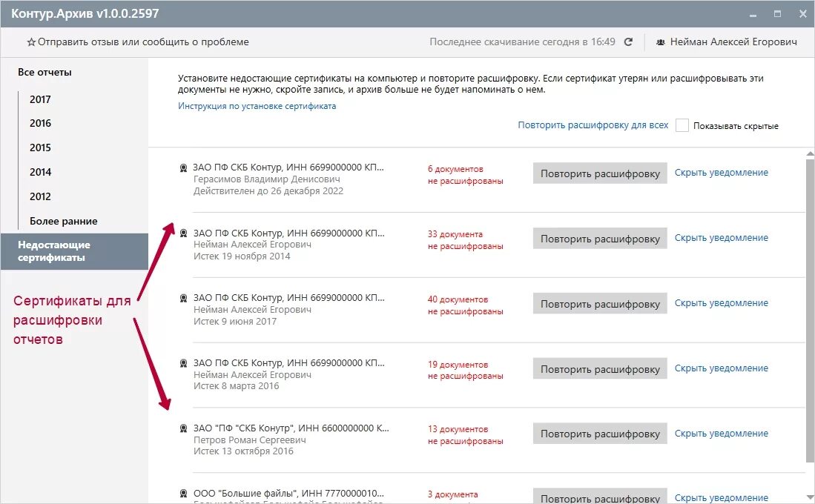This screenshot has width=815, height=504.
Task: Expand the Более ранние reports section
Action: click(63, 220)
